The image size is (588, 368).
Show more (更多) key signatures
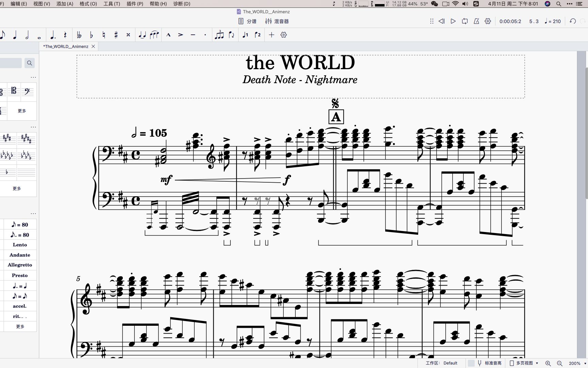click(x=17, y=188)
